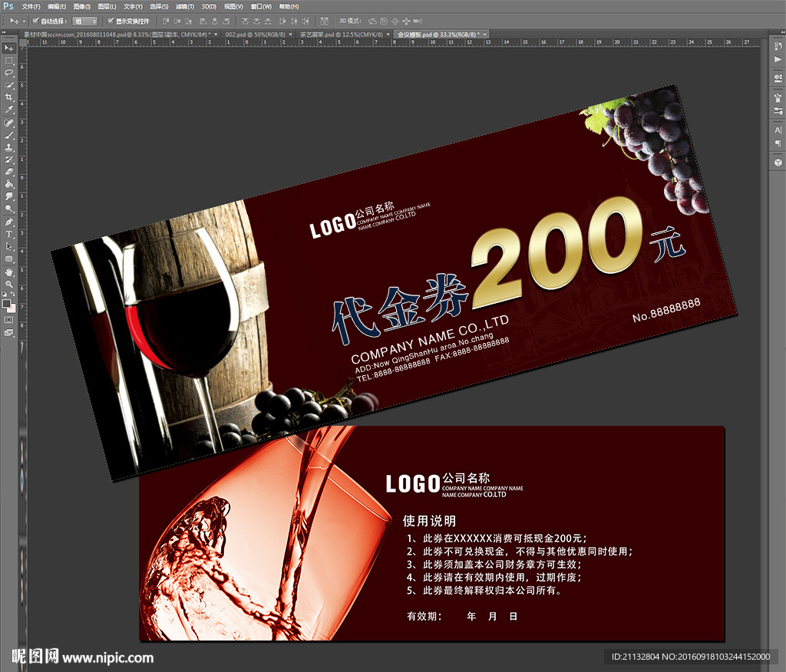Screen dimensions: 786x672
Task: Click the 3D pan mode icon
Action: pyautogui.click(x=395, y=21)
